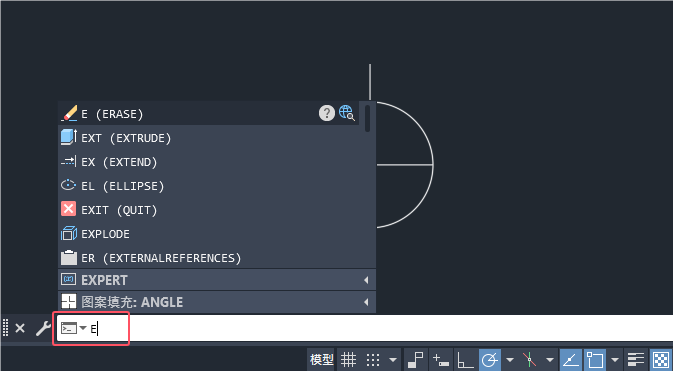Image resolution: width=673 pixels, height=371 pixels.
Task: Toggle drawing grid display
Action: 349,359
